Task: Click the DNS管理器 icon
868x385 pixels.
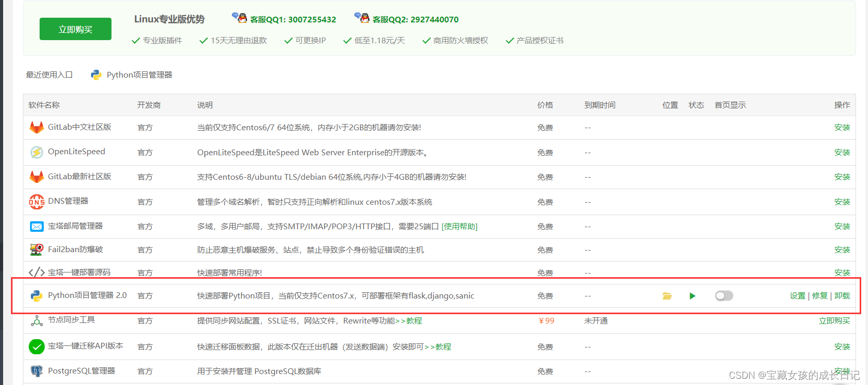Action: 36,202
